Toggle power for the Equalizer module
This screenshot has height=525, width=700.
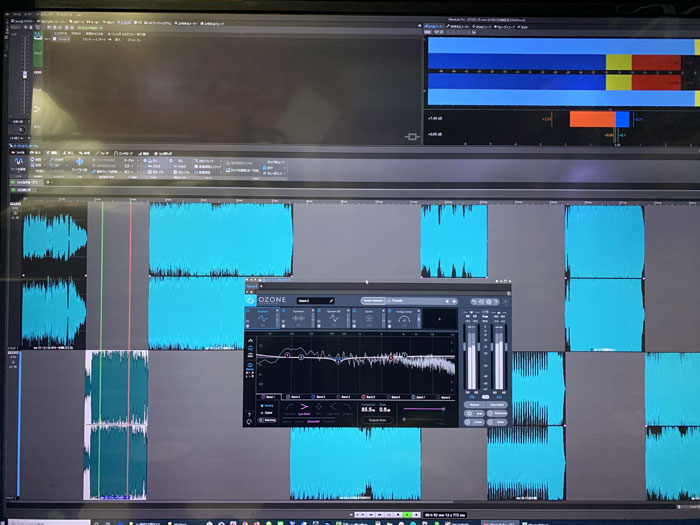pyautogui.click(x=248, y=311)
